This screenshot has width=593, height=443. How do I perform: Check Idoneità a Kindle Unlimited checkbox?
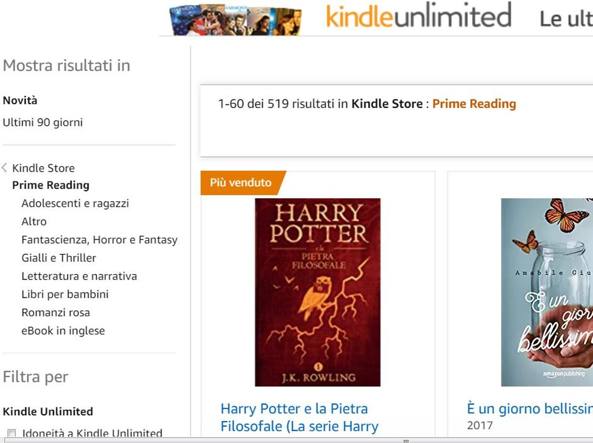point(11,433)
